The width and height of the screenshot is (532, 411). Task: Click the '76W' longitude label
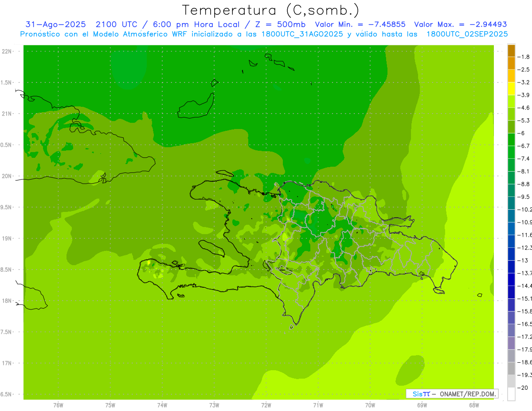tap(58, 405)
